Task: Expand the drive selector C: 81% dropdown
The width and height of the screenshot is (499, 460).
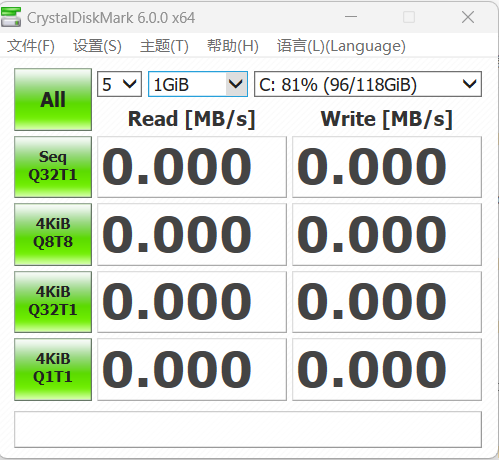Action: (368, 84)
